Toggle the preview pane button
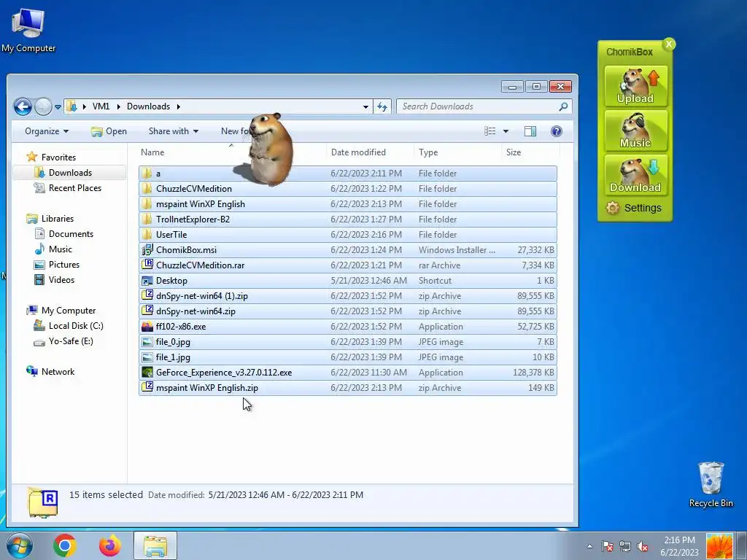The height and width of the screenshot is (560, 747). 530,131
